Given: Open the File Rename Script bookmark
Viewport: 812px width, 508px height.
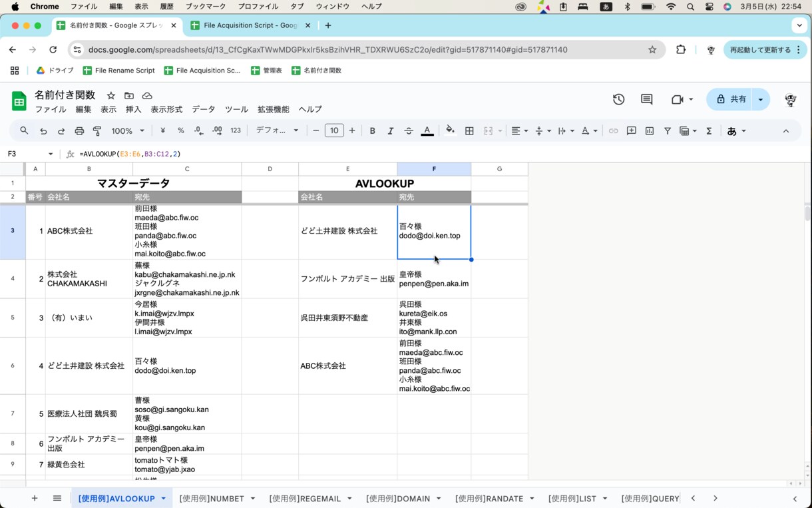Looking at the screenshot, I should click(x=118, y=71).
